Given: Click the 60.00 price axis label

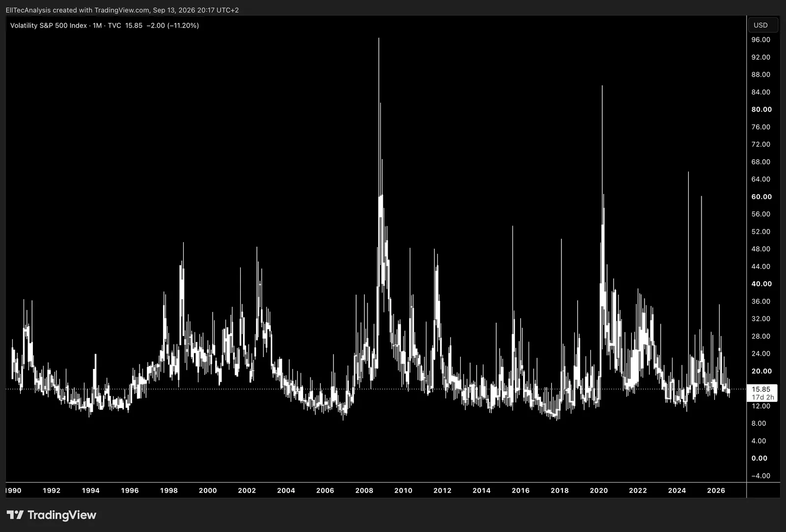Looking at the screenshot, I should pyautogui.click(x=761, y=197).
